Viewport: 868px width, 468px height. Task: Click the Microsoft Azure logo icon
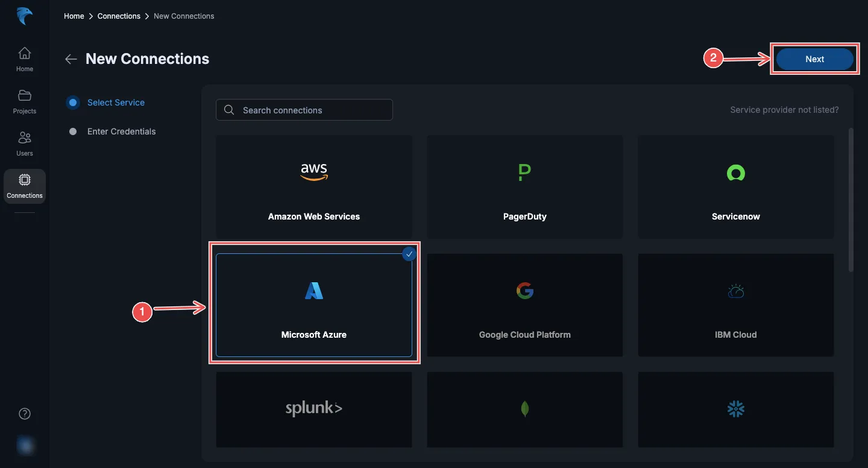(x=314, y=291)
